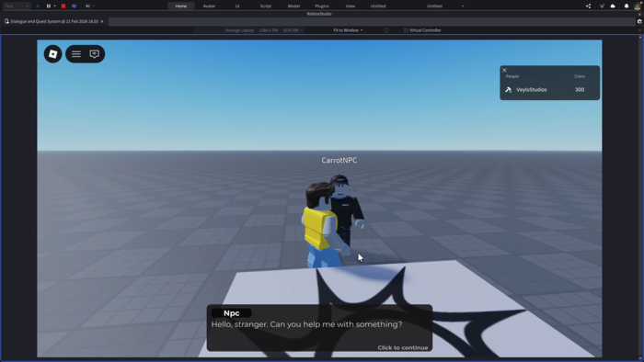Image resolution: width=644 pixels, height=362 pixels.
Task: Open the Fit to Window zoom dropdown
Action: 348,30
